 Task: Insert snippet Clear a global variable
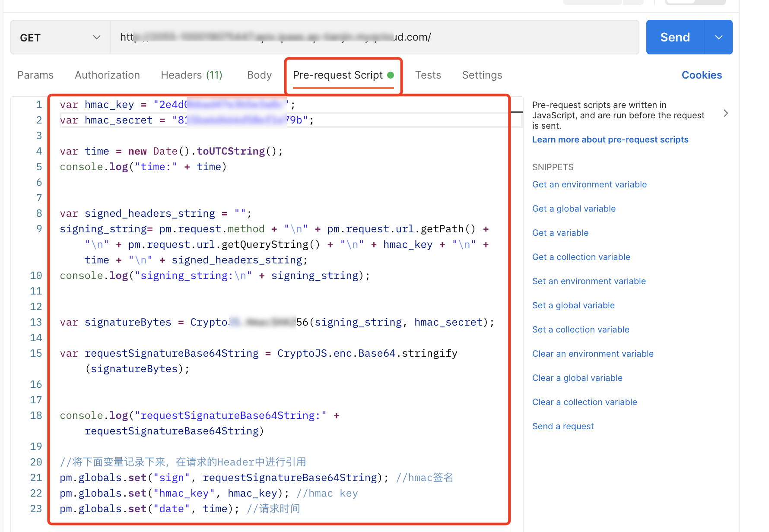point(577,378)
